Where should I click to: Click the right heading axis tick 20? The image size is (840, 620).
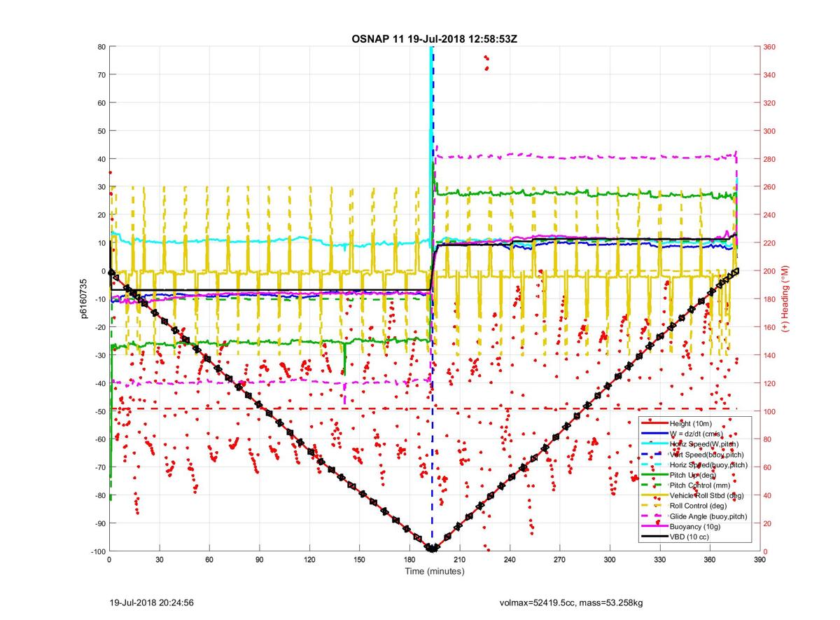768,523
